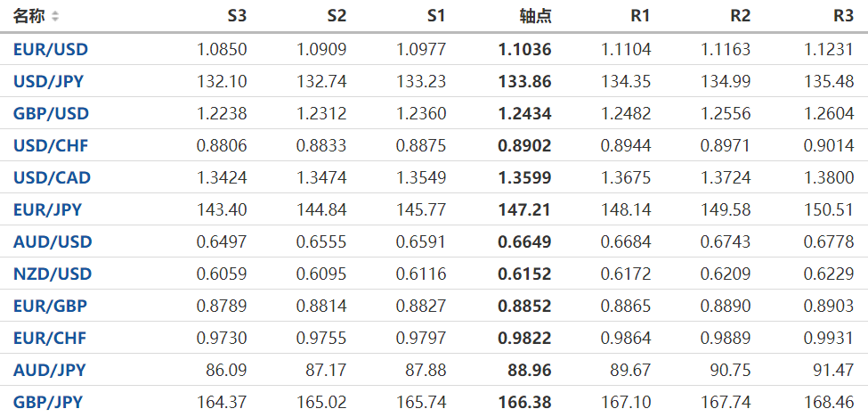Click the S3 column header

tap(237, 16)
